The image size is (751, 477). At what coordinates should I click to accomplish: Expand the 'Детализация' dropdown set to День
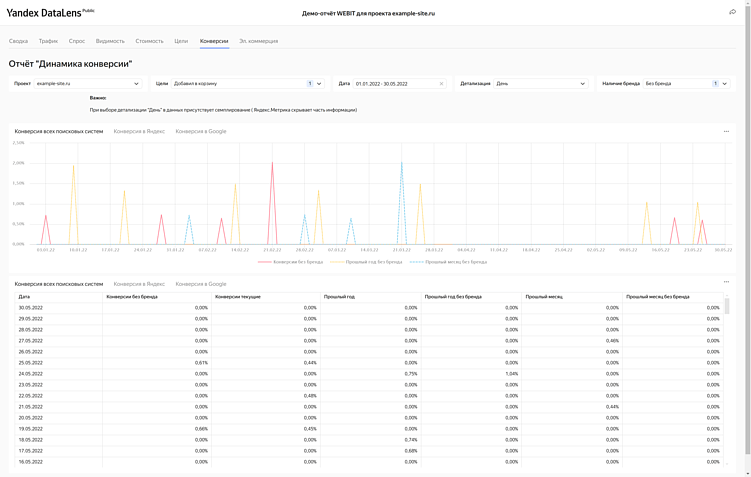coord(540,84)
